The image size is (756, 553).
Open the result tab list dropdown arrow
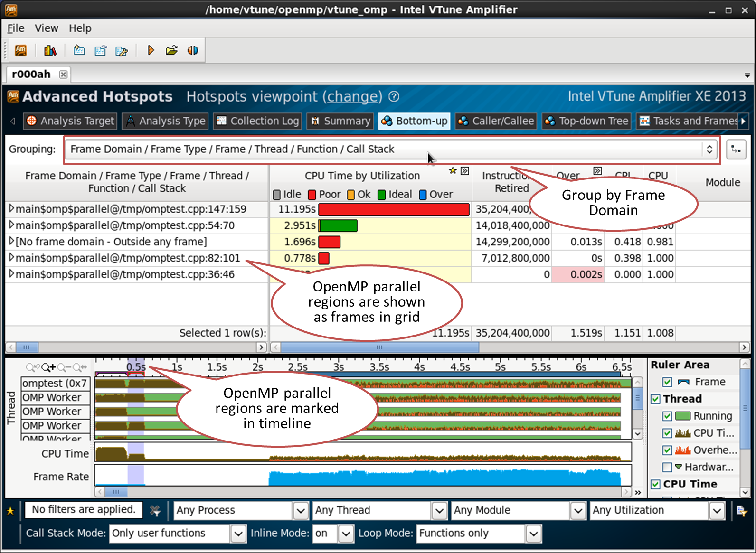coord(747,75)
